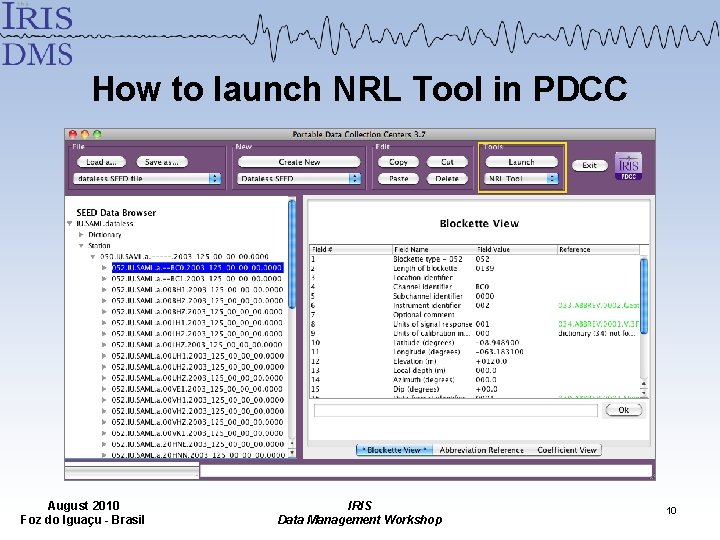Viewport: 720px width, 540px height.
Task: Launch the selected tool
Action: click(521, 162)
